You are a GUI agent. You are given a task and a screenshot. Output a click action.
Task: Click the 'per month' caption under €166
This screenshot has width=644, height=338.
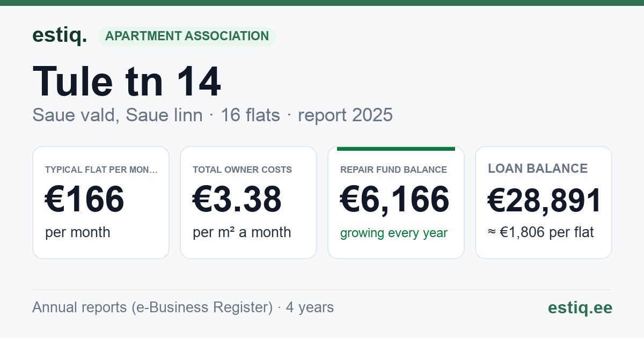(x=78, y=232)
